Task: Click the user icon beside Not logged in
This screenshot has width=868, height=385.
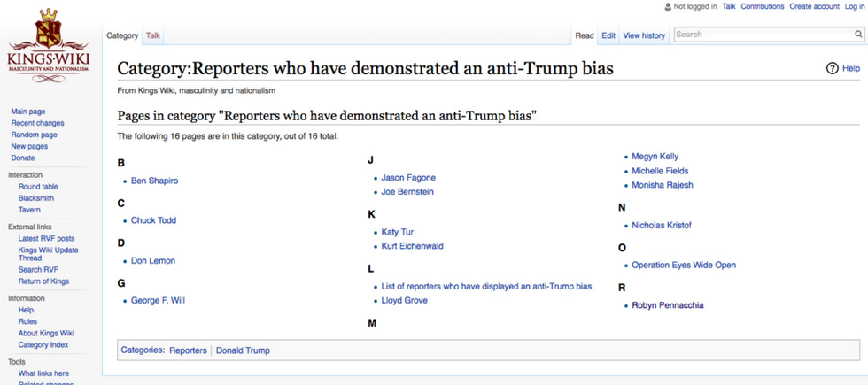Action: point(668,7)
